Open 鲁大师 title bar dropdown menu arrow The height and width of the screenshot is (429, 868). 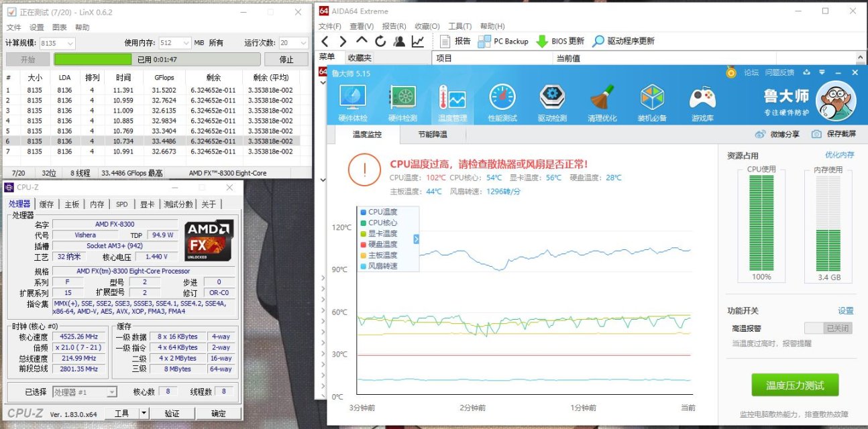(x=821, y=72)
